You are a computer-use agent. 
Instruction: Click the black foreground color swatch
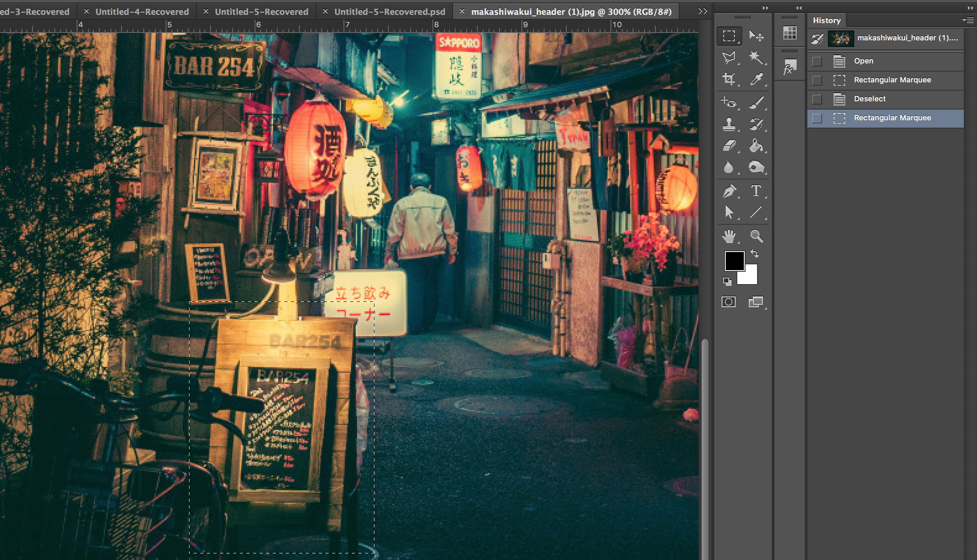pos(734,260)
